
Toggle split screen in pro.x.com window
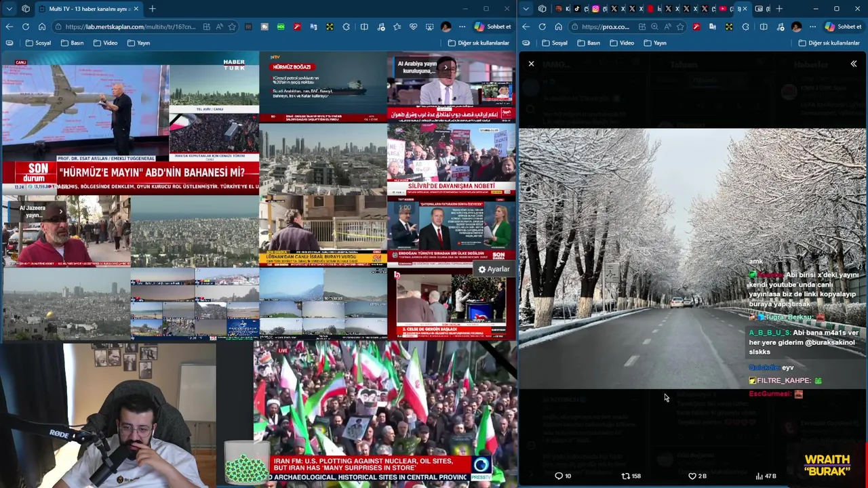point(764,26)
